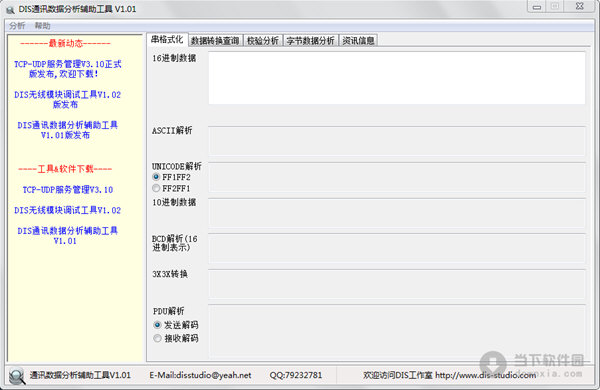The image size is (600, 390).
Task: Download DIS通讯数据分析辅助工具 V1.01 from tools list
Action: (67, 236)
